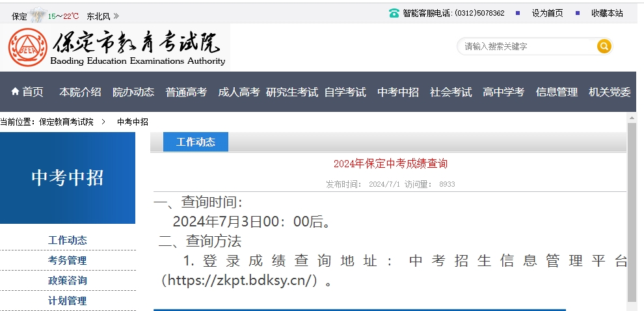Click the 15~22℃ temperature text
Image resolution: width=644 pixels, height=311 pixels.
[63, 16]
